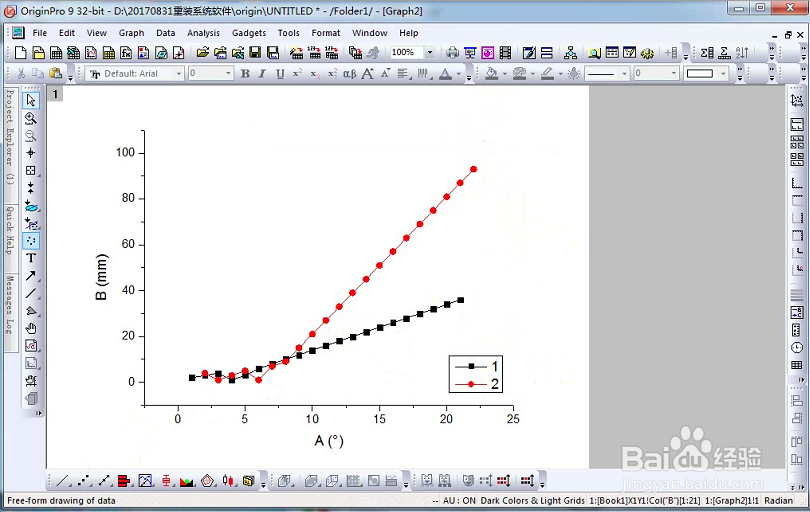
Task: Open the Gadgets menu
Action: pos(249,33)
